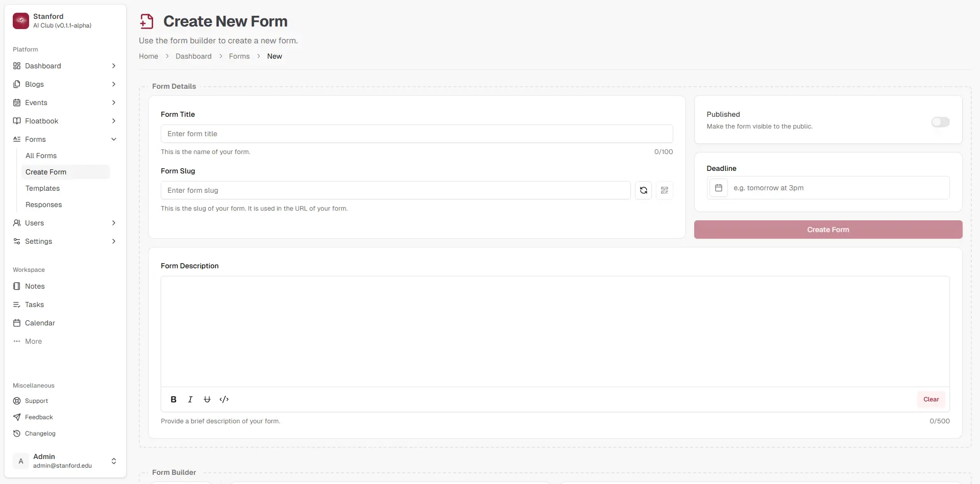Open Responses in the Forms menu
The height and width of the screenshot is (484, 980).
coord(43,204)
